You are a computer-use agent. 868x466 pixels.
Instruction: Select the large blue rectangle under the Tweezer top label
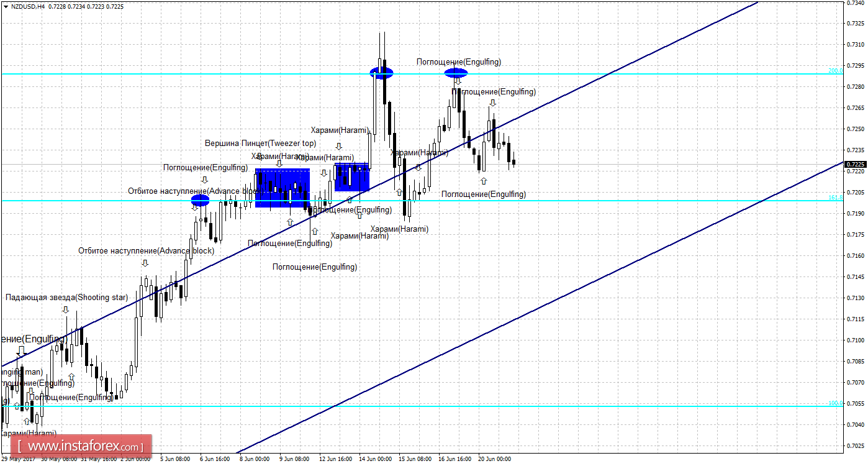[x=283, y=188]
